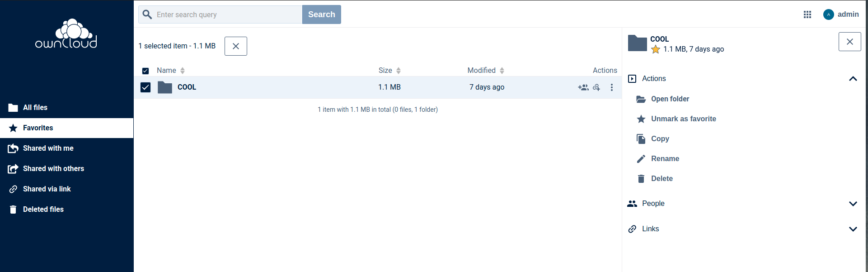Click the admin user name
The height and width of the screenshot is (272, 868).
848,14
